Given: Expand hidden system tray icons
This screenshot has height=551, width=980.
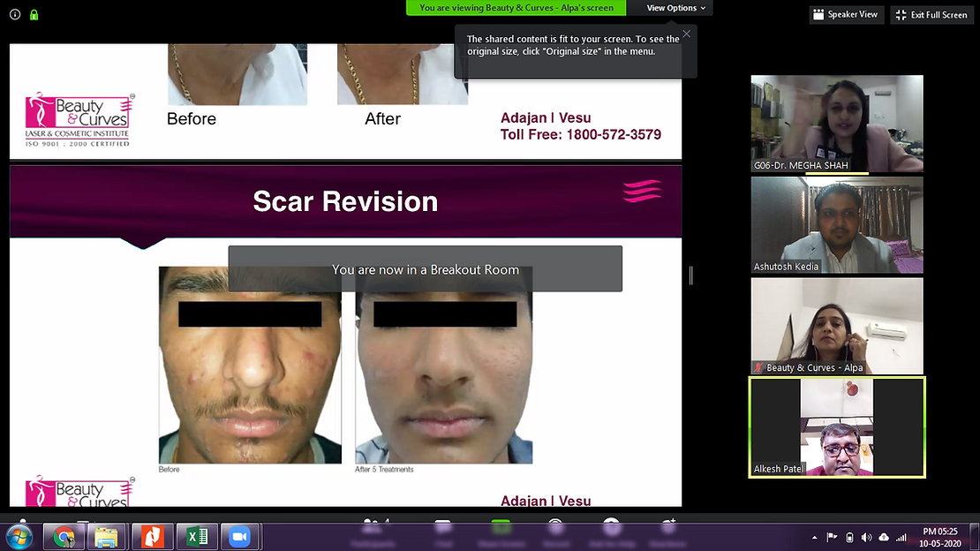Looking at the screenshot, I should (813, 537).
